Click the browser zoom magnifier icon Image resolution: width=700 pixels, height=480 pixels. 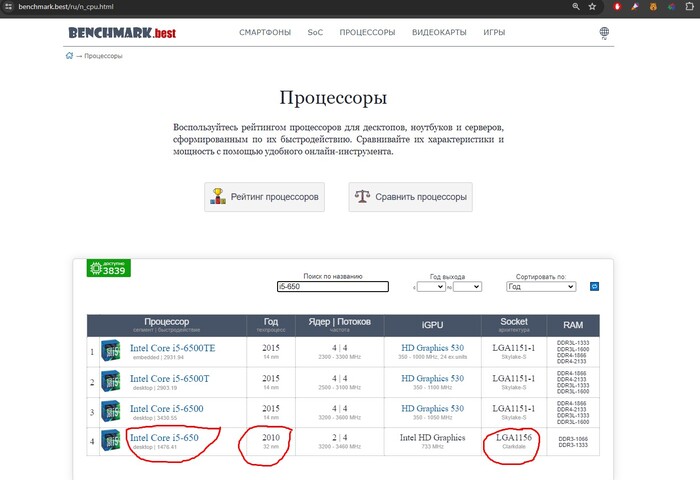[576, 6]
